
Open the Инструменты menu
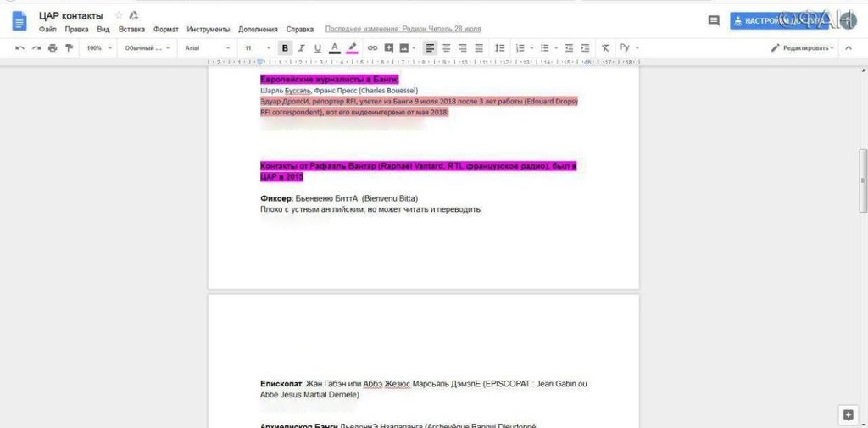tap(208, 29)
